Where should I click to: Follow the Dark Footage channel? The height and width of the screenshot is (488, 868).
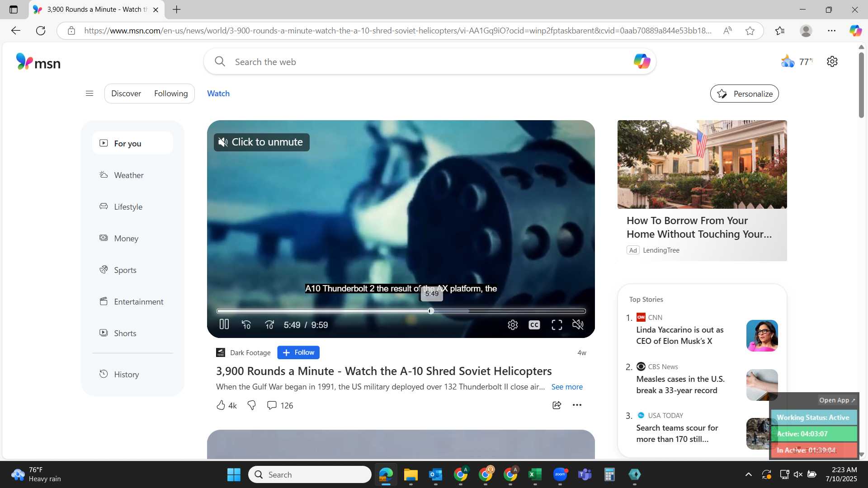298,352
